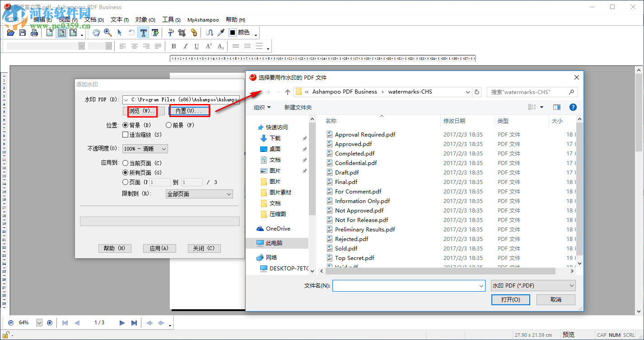Click the Superscript A2 icon
The image size is (644, 340).
[209, 46]
